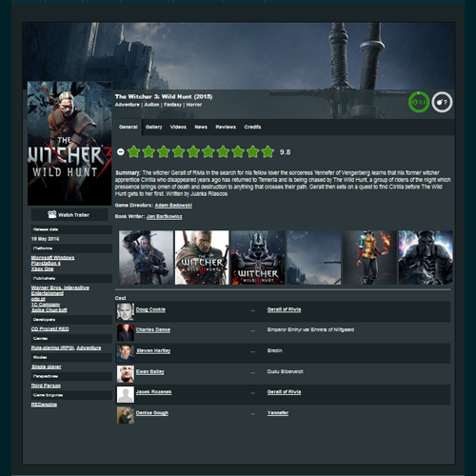
Task: Open the Videos tab
Action: 178,127
